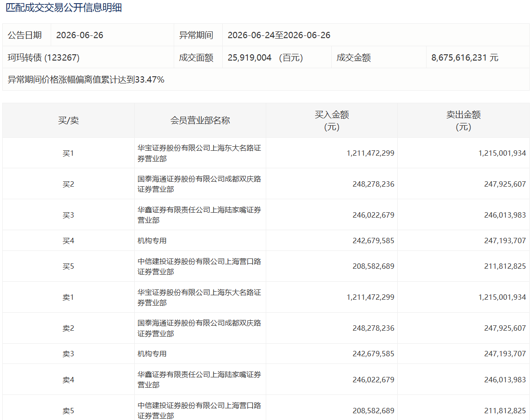This screenshot has width=532, height=420.
Task: Click 国泰海通证券 成都双庆路 name in 卖2 row
Action: coord(199,328)
